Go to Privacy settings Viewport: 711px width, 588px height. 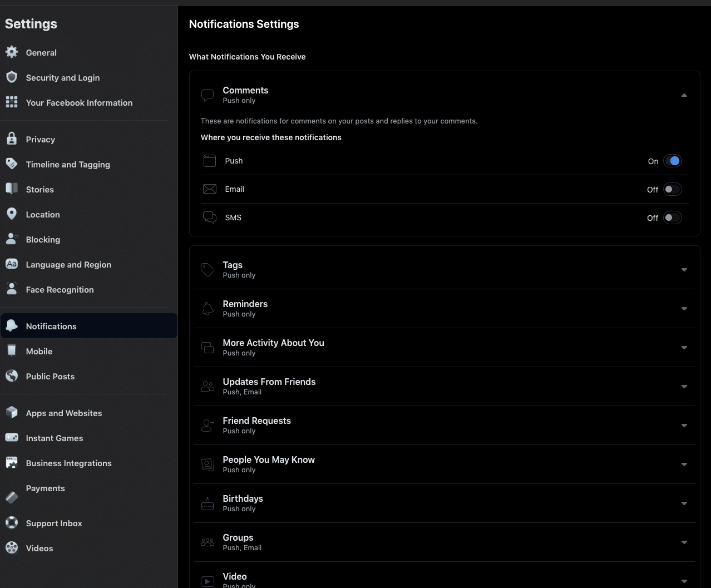click(x=88, y=139)
